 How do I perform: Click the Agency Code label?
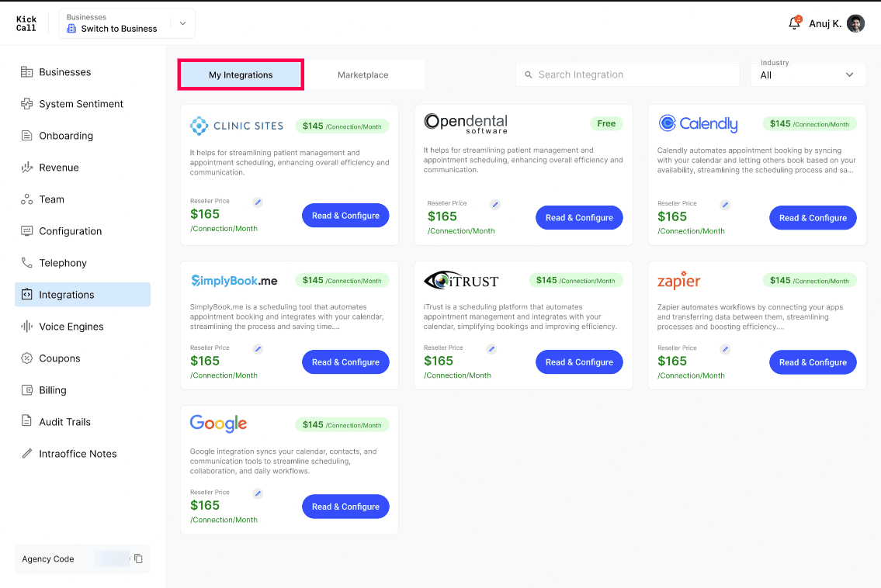tap(48, 559)
